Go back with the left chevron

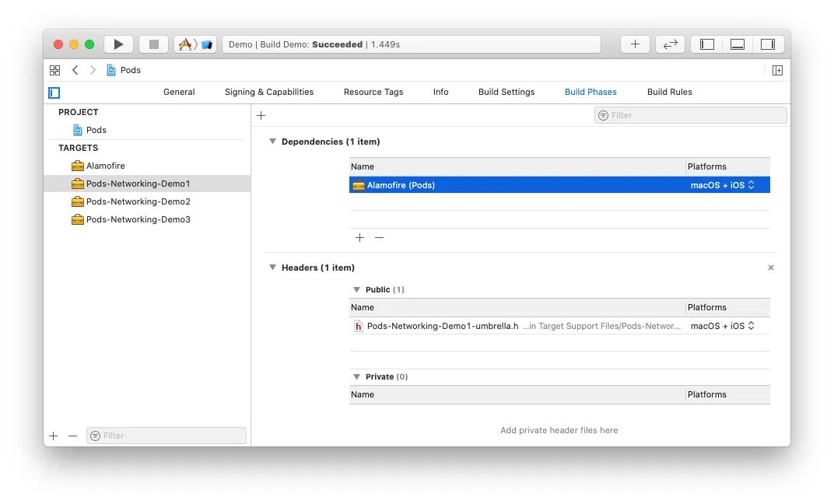[x=75, y=70]
